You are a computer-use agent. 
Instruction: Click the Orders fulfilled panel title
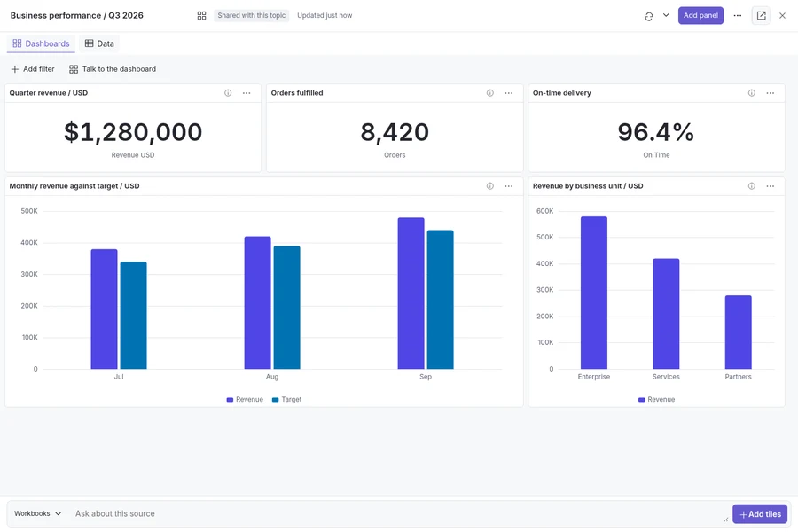point(297,93)
